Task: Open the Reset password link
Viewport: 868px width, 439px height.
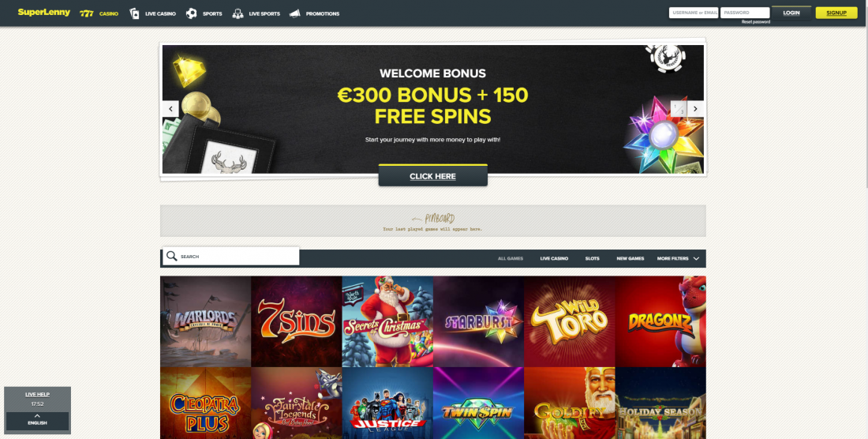Action: pos(756,21)
